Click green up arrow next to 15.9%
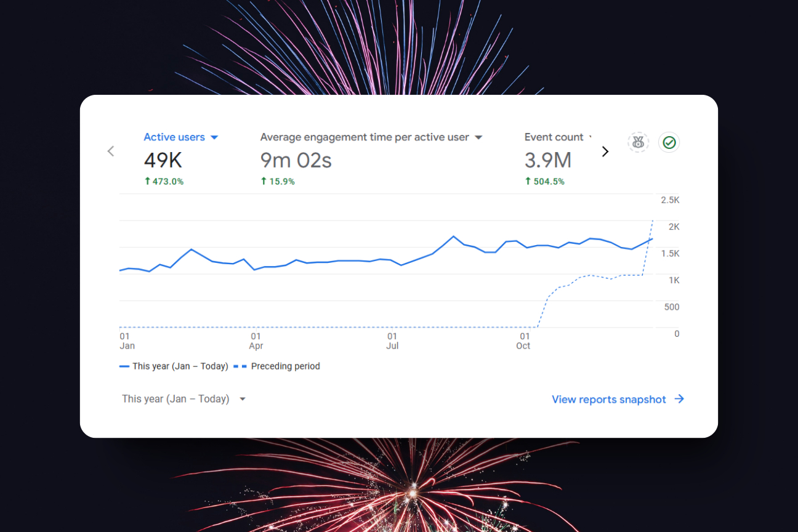The image size is (798, 532). 264,182
